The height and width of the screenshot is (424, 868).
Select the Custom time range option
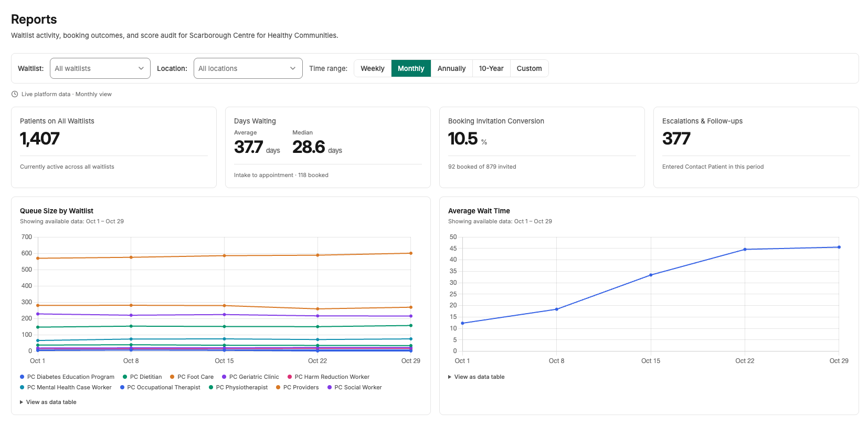pyautogui.click(x=529, y=68)
